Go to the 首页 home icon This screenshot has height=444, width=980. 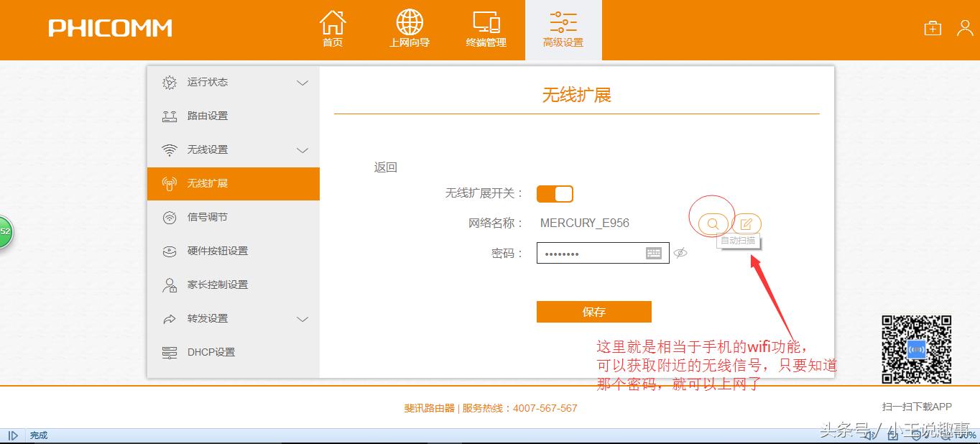(x=332, y=29)
